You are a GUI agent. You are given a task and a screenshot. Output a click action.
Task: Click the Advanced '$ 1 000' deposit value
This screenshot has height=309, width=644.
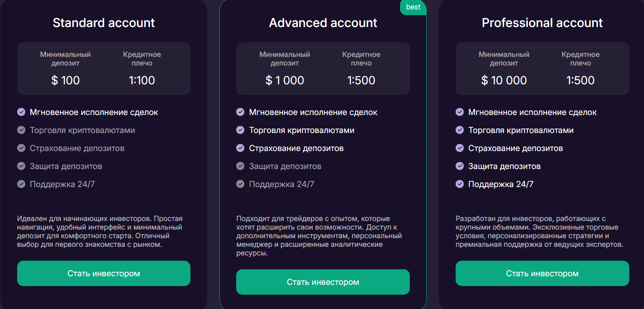(284, 80)
